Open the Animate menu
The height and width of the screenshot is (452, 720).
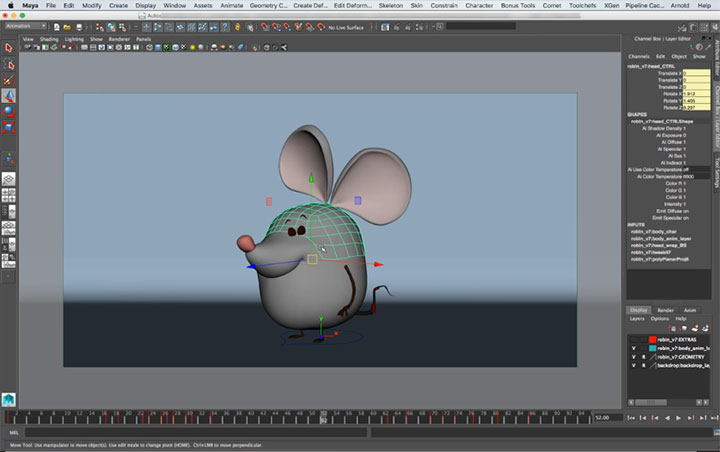(231, 6)
